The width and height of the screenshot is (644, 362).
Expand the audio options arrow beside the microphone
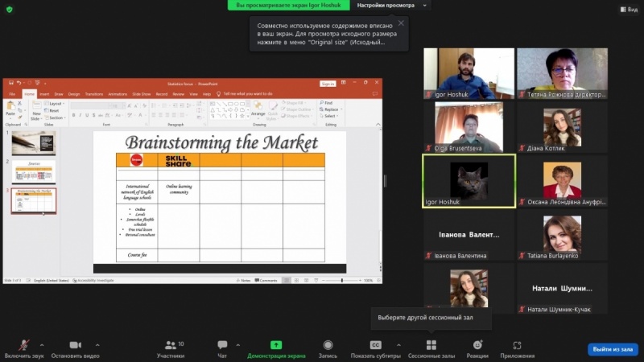tap(42, 344)
